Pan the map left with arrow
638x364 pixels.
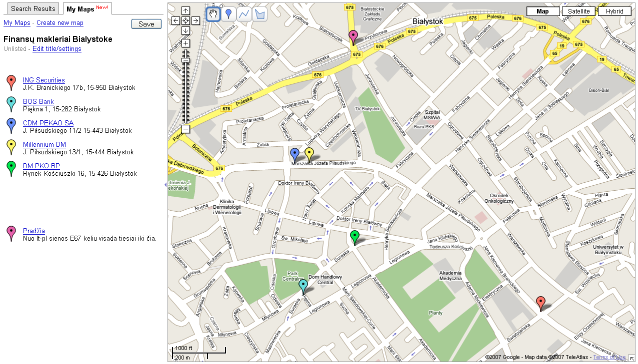tap(175, 20)
